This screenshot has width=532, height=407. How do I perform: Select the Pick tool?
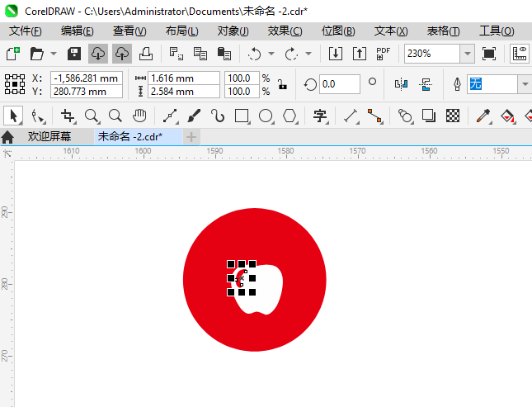(x=13, y=116)
